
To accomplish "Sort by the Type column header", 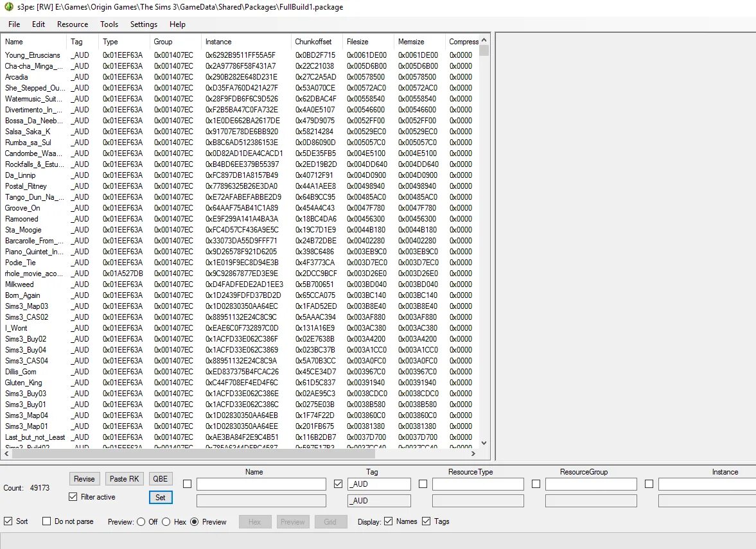I will 125,42.
